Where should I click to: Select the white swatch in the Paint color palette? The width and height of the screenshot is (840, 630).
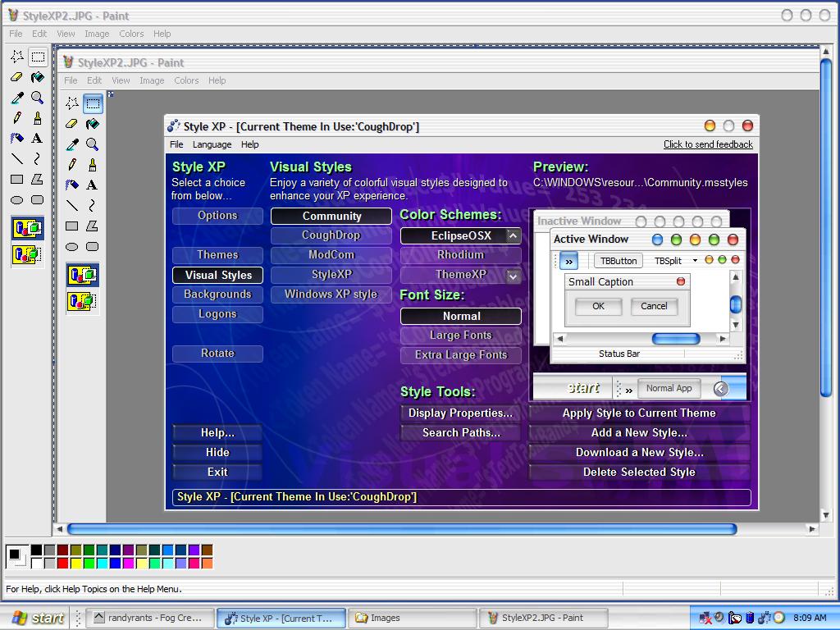(36, 563)
